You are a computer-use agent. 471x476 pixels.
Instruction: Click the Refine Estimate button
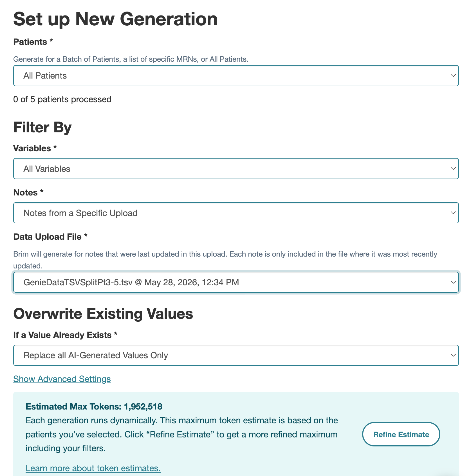point(401,434)
